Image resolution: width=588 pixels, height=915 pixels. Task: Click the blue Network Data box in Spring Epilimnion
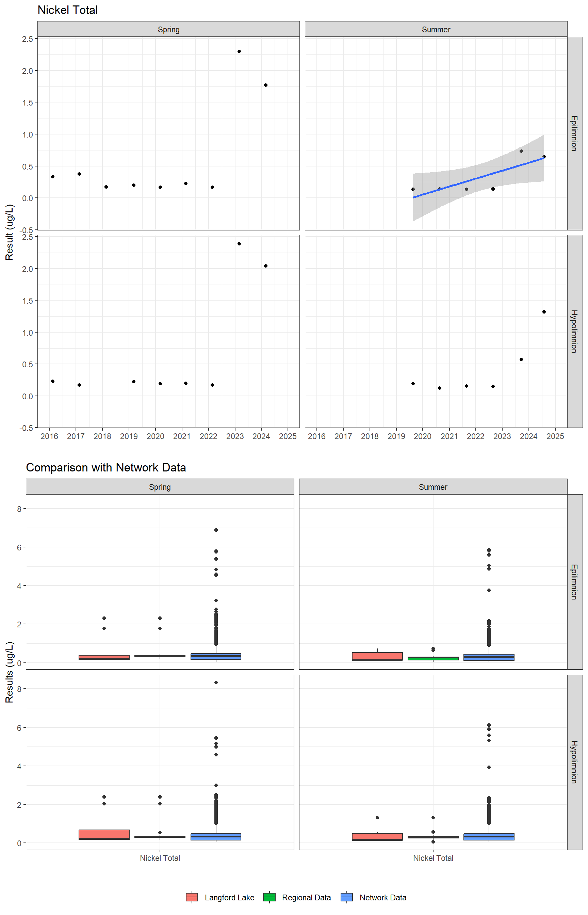(216, 656)
